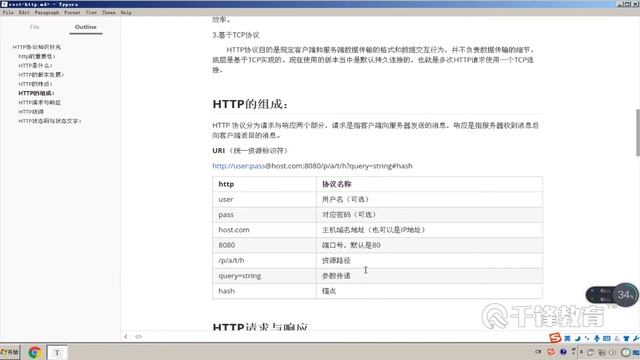Click the HTTP的组成 heading

click(x=250, y=104)
